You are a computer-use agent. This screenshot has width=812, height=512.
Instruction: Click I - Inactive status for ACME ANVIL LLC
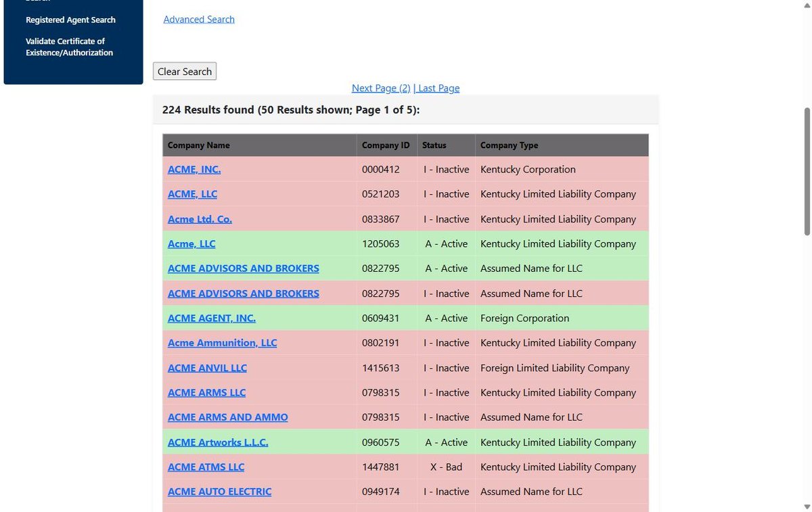pos(447,368)
